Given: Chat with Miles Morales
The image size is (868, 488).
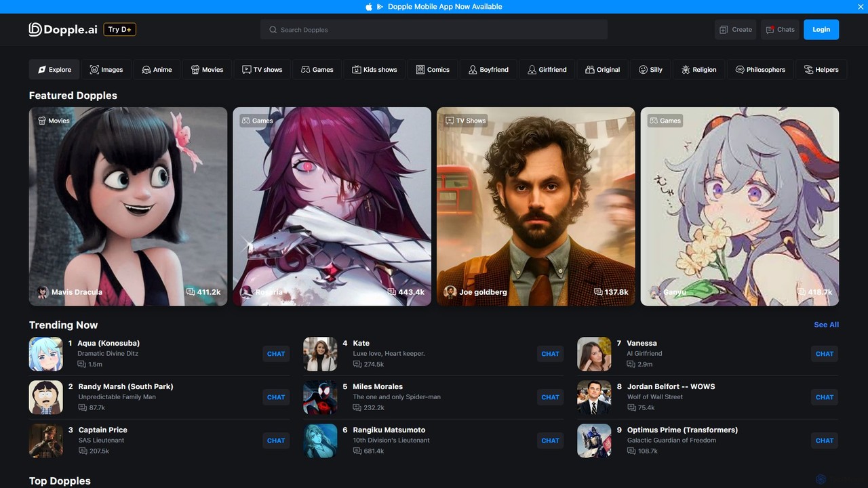Looking at the screenshot, I should (x=551, y=397).
